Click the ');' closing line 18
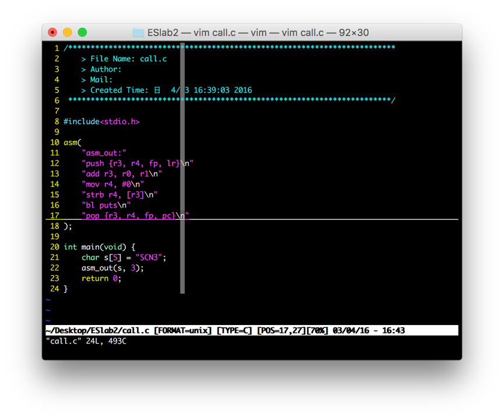 click(68, 226)
